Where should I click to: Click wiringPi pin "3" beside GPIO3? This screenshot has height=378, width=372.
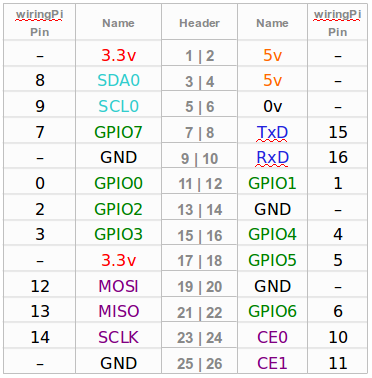pyautogui.click(x=40, y=234)
